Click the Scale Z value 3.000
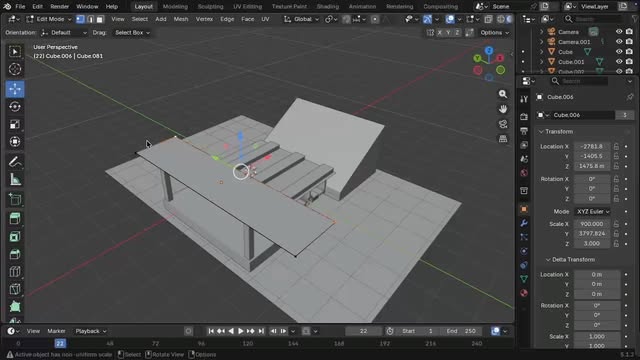 tap(592, 244)
